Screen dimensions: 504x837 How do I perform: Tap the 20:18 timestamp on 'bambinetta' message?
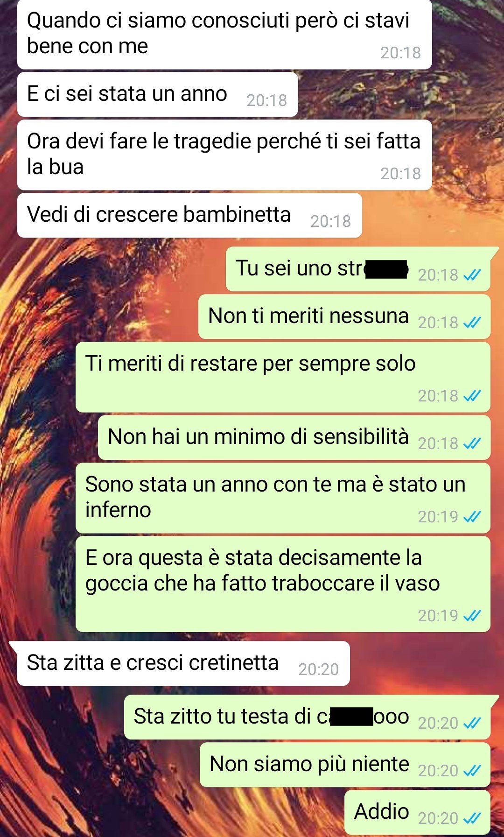pos(330,221)
